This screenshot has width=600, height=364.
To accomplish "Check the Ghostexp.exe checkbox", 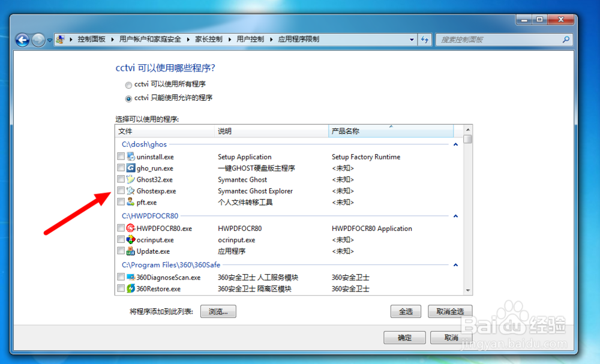I will pos(121,191).
